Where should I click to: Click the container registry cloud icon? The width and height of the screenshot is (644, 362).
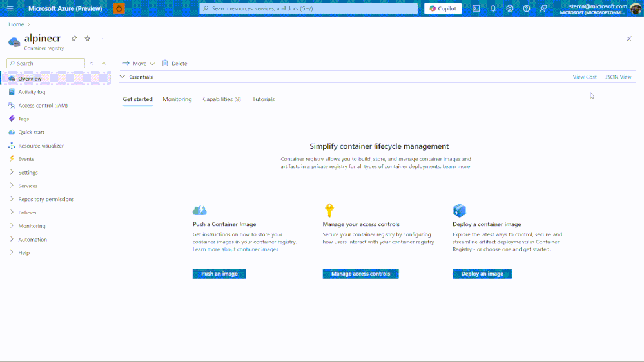coord(14,42)
